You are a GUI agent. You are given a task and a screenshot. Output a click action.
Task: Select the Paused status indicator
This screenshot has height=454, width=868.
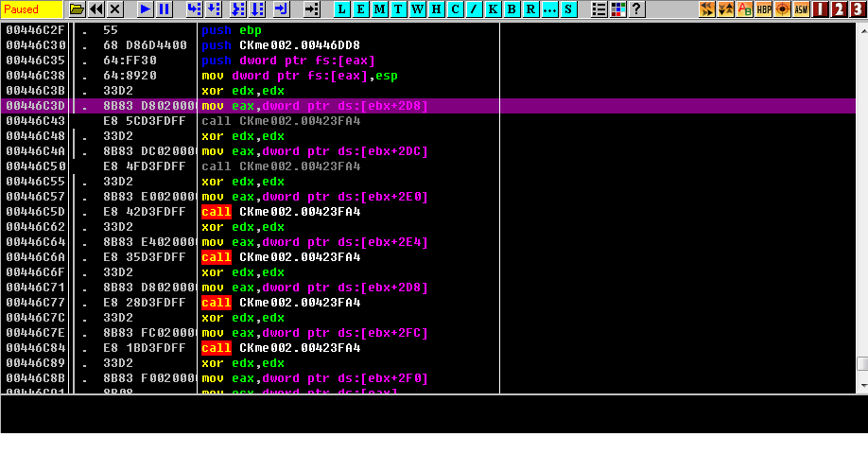point(31,9)
